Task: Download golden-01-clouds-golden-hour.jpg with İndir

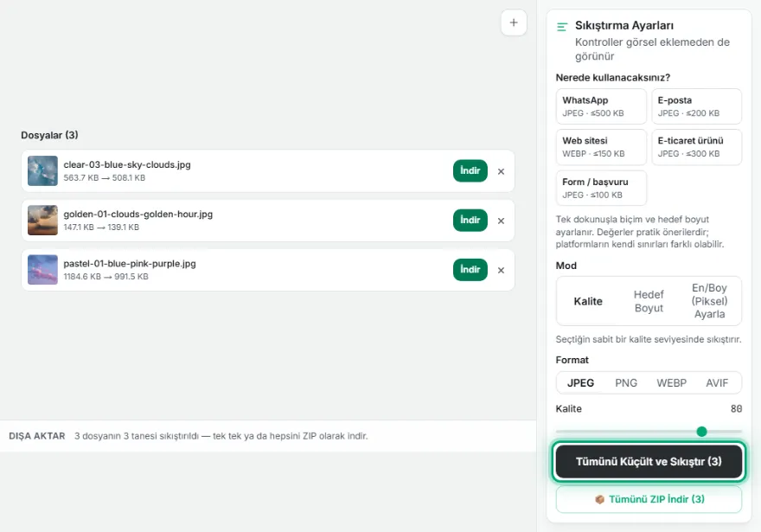Action: coord(470,221)
